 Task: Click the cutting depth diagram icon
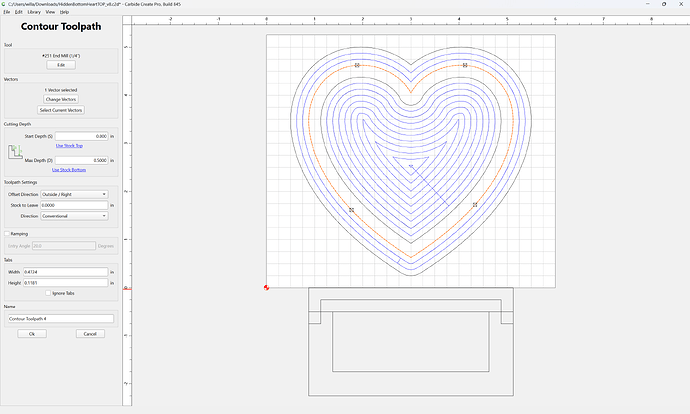point(15,152)
